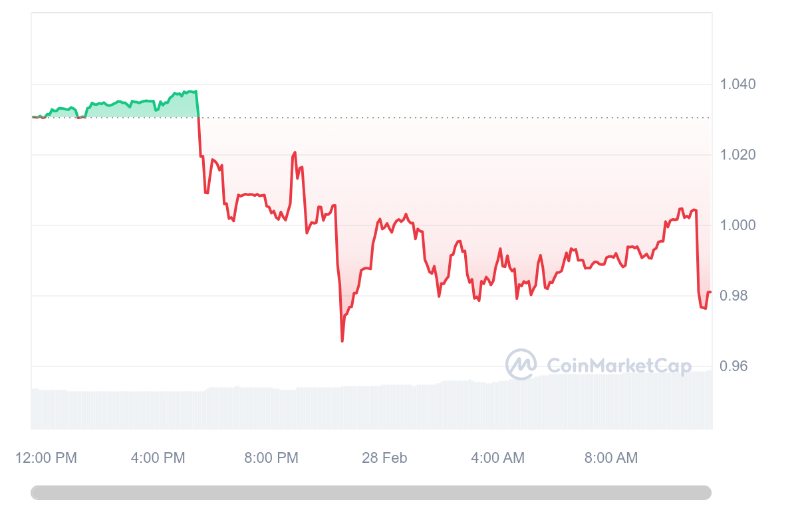The height and width of the screenshot is (532, 798).
Task: Click the 0.98 price axis label
Action: [x=735, y=296]
